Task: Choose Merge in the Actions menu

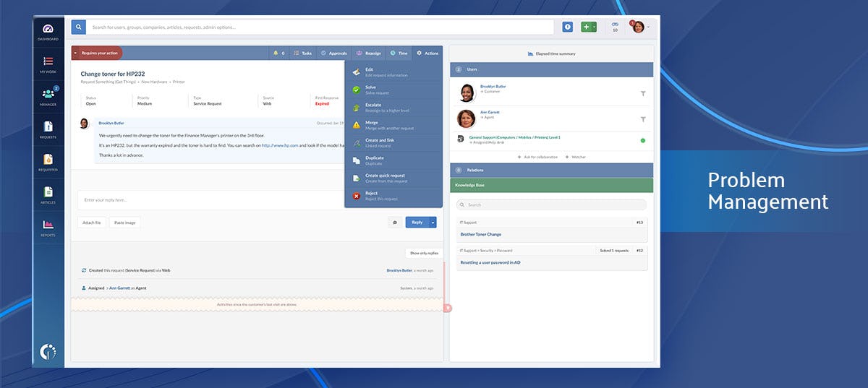Action: point(393,125)
